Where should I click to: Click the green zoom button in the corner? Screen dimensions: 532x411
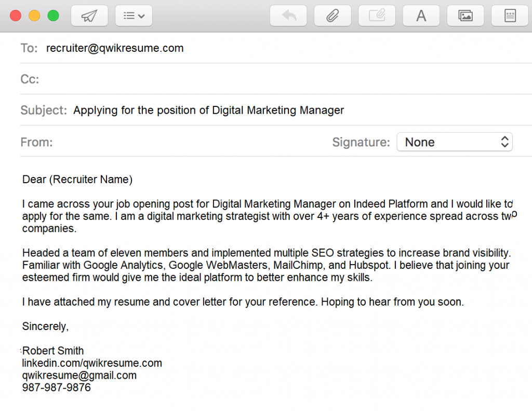tap(53, 16)
